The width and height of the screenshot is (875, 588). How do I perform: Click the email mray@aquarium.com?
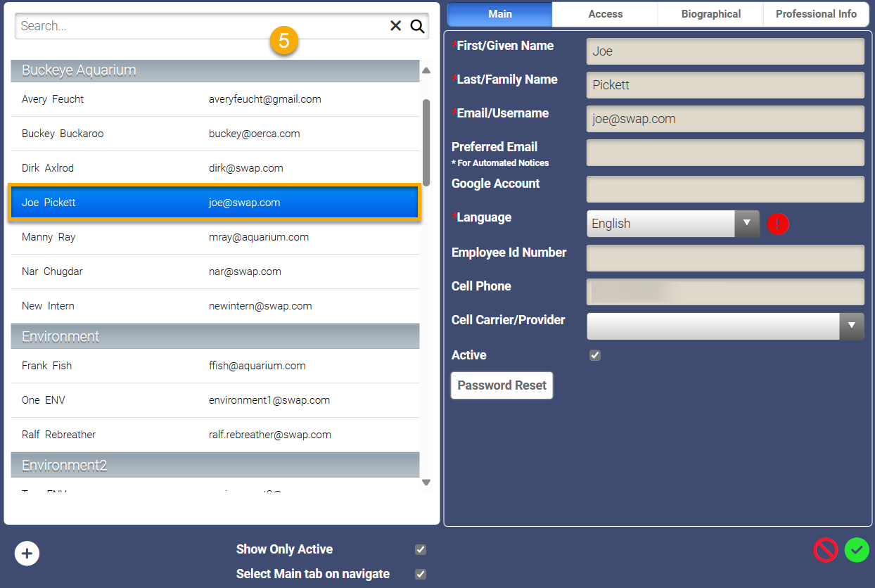point(259,237)
